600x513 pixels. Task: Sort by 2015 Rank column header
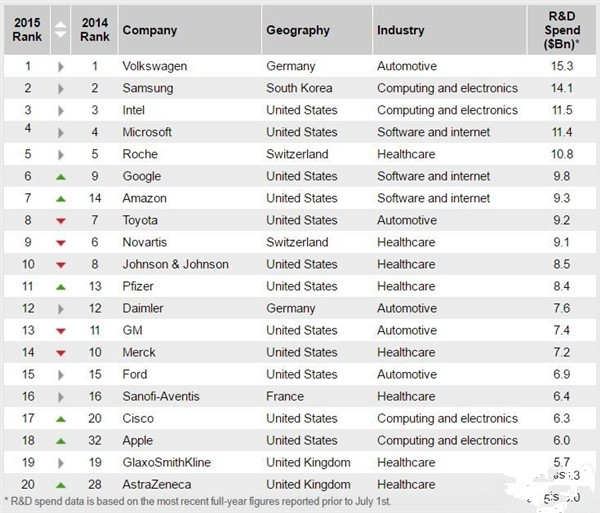click(x=27, y=30)
